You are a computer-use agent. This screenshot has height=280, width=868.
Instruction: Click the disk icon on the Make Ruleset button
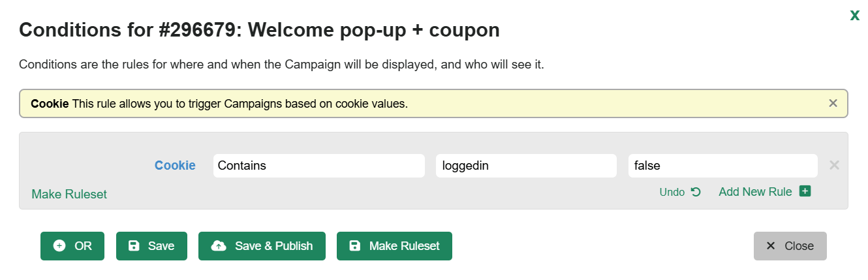tap(354, 246)
